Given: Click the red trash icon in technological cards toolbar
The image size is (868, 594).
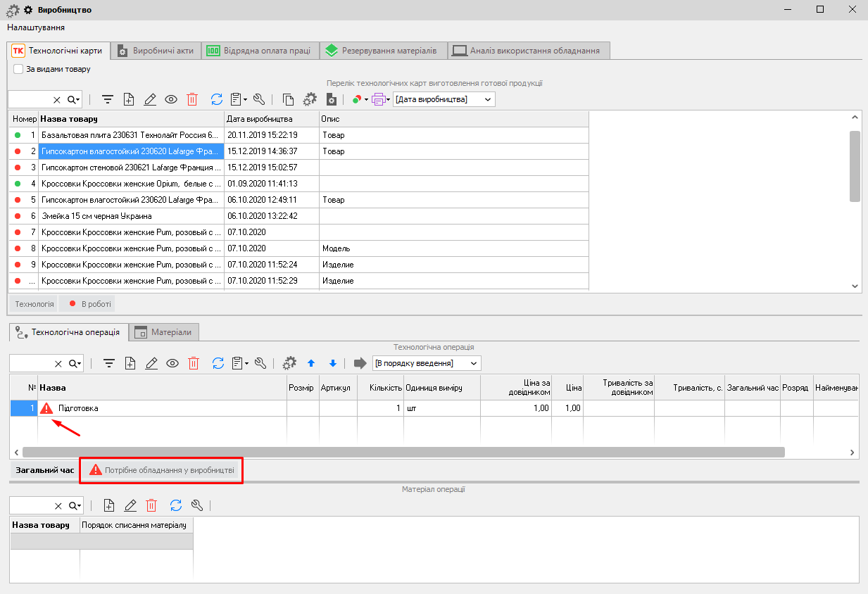Looking at the screenshot, I should coord(192,100).
